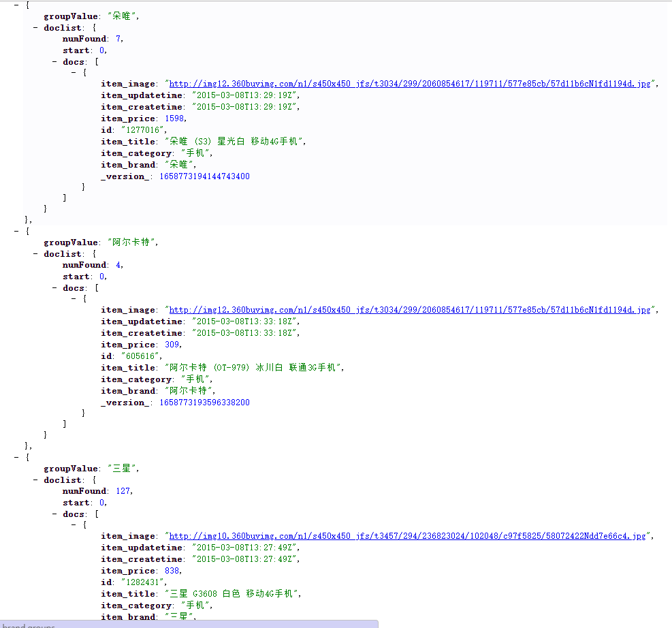Select id value "1277016"
672x628 pixels.
click(x=143, y=130)
